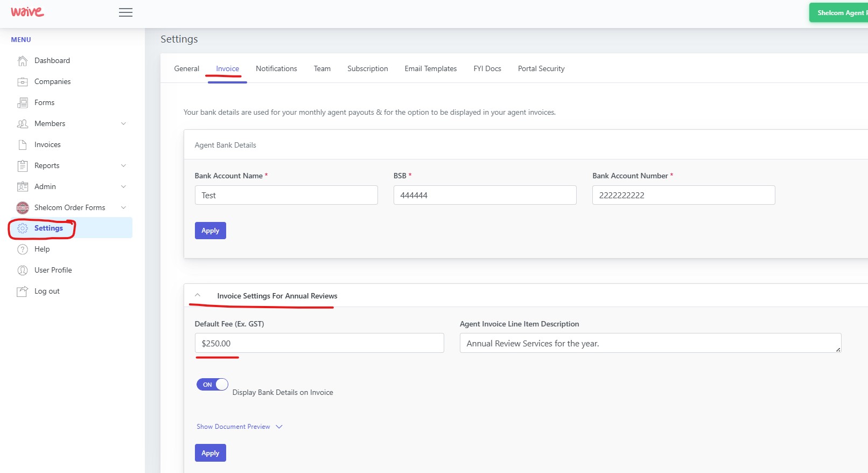The image size is (868, 473).
Task: Click the Members people icon
Action: (23, 124)
